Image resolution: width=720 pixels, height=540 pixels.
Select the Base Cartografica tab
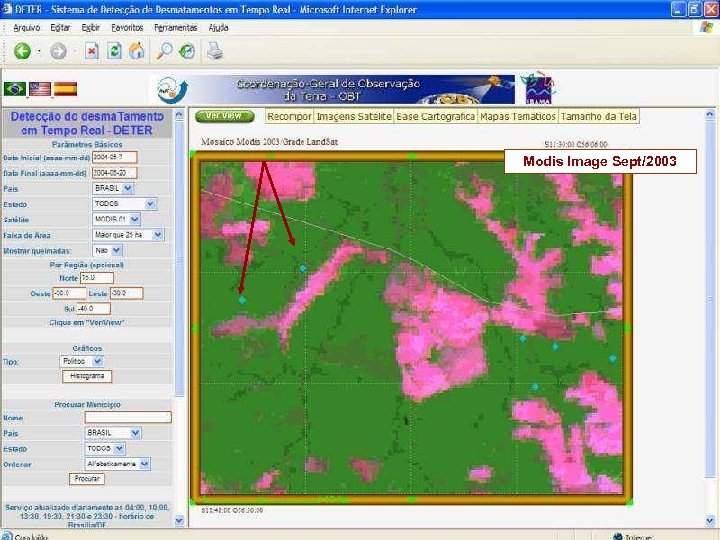click(435, 117)
